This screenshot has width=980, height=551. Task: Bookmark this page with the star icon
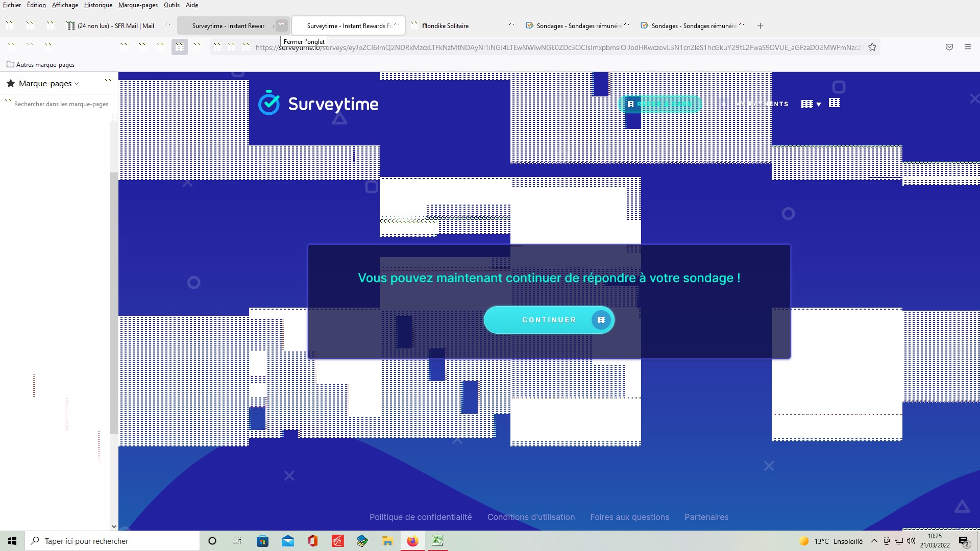872,47
